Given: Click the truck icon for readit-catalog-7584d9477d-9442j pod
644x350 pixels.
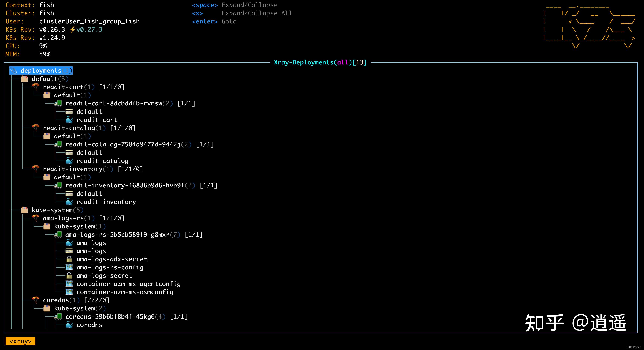Looking at the screenshot, I should click(58, 144).
